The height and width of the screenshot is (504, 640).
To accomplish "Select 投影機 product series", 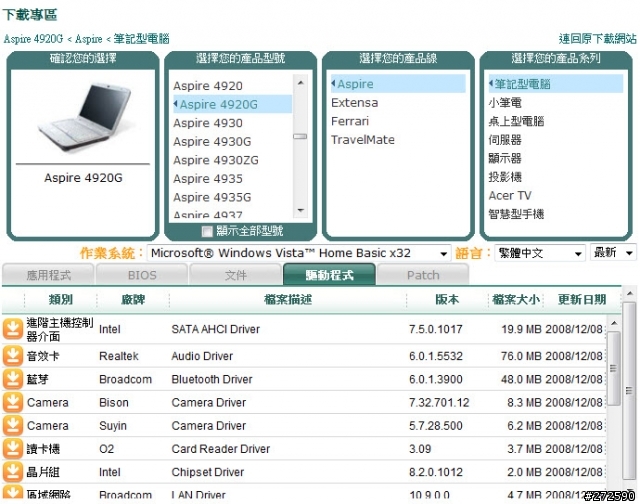I will tap(505, 177).
